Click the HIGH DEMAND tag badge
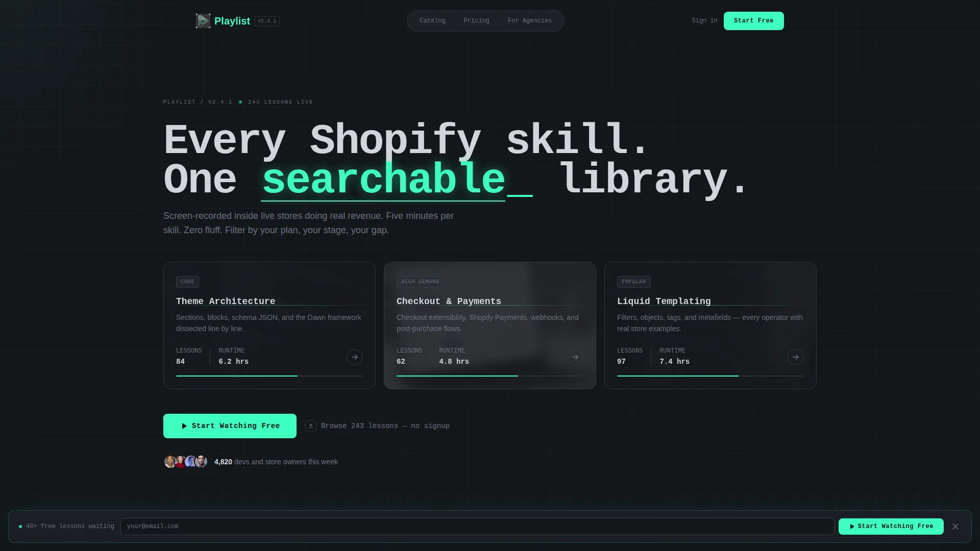This screenshot has height=551, width=980. point(420,282)
